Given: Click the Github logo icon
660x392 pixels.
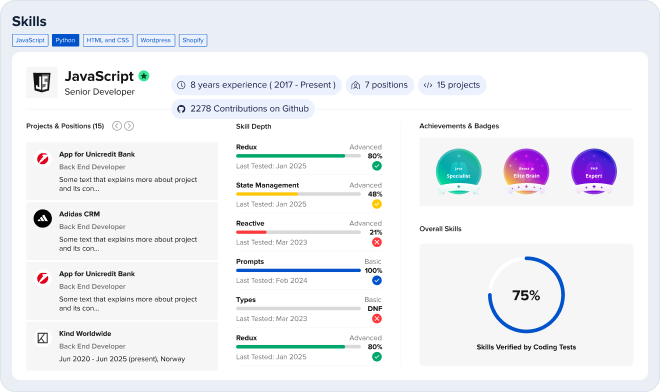Looking at the screenshot, I should pyautogui.click(x=181, y=109).
